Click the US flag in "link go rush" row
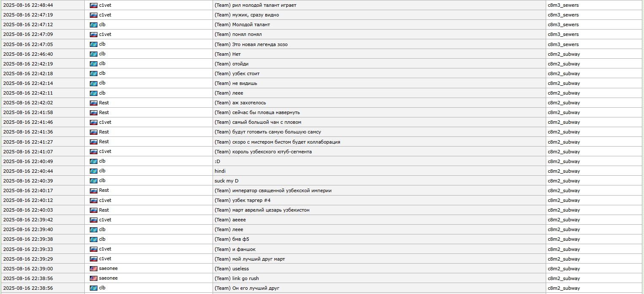 pos(94,278)
